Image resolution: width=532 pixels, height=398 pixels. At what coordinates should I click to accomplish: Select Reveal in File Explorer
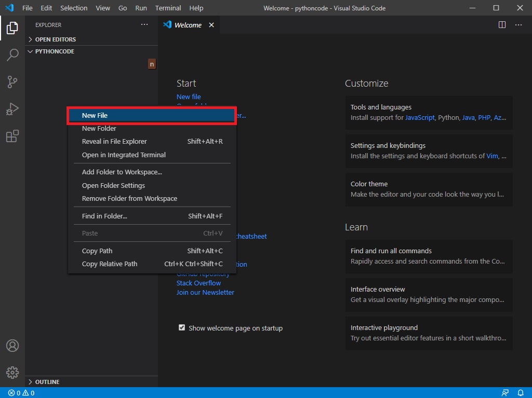152,141
